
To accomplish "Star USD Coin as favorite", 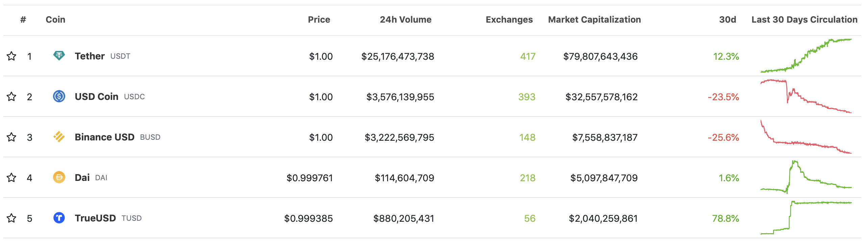I will (x=11, y=97).
